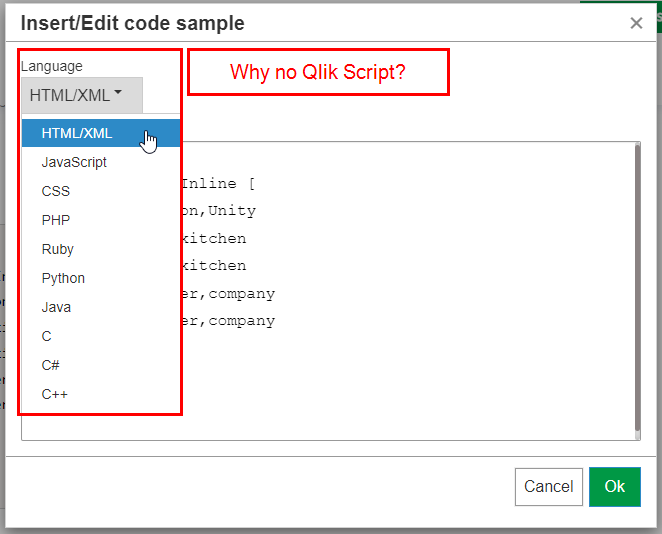Choose Ruby as the language
The image size is (662, 534).
[x=58, y=249]
